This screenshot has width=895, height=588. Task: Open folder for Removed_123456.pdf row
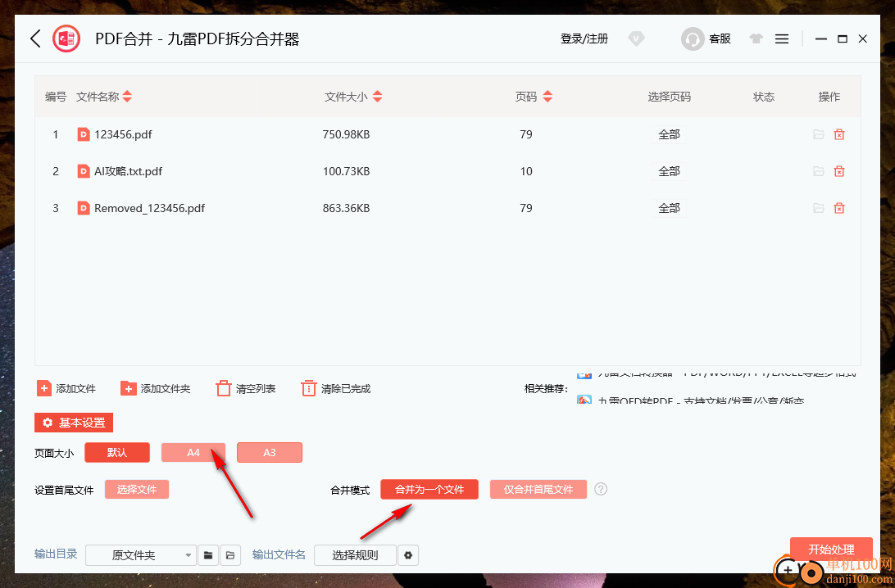pyautogui.click(x=819, y=208)
